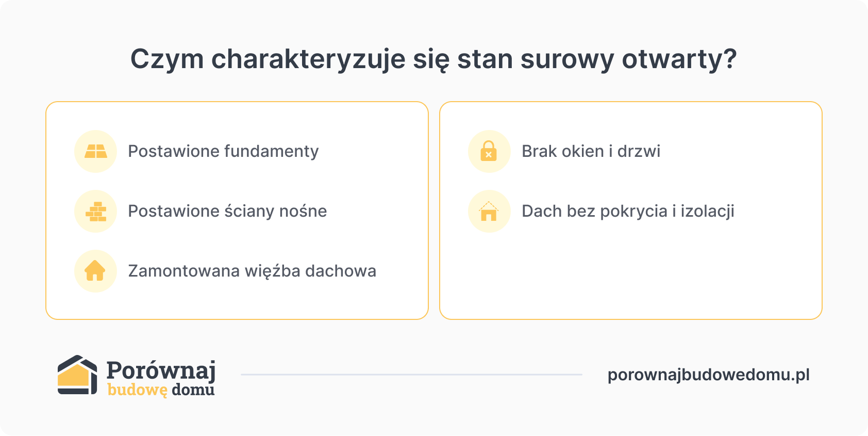Click the brick wall icon
868x436 pixels.
coord(95,211)
